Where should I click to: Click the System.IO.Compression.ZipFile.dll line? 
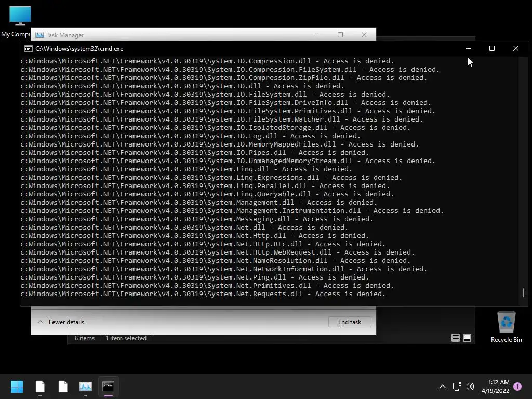click(223, 78)
